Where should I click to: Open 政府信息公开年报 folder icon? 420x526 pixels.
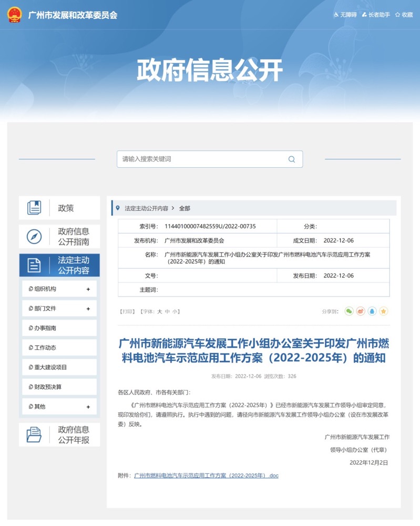34,435
